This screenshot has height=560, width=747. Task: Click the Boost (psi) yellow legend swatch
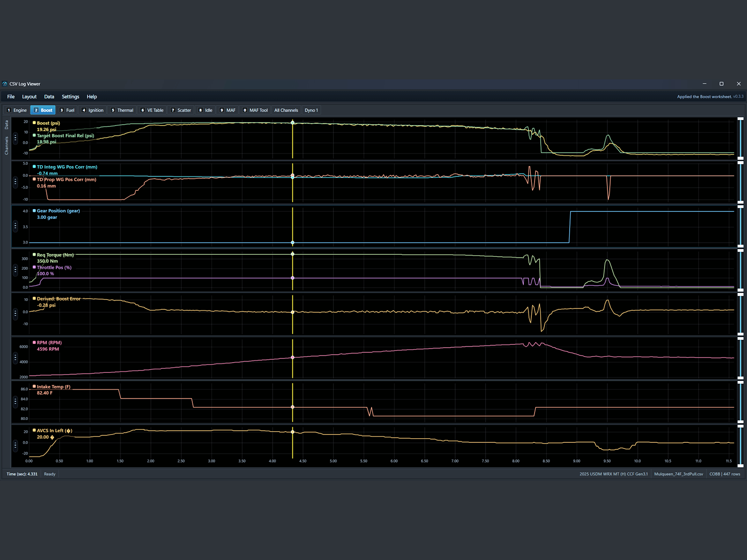34,123
